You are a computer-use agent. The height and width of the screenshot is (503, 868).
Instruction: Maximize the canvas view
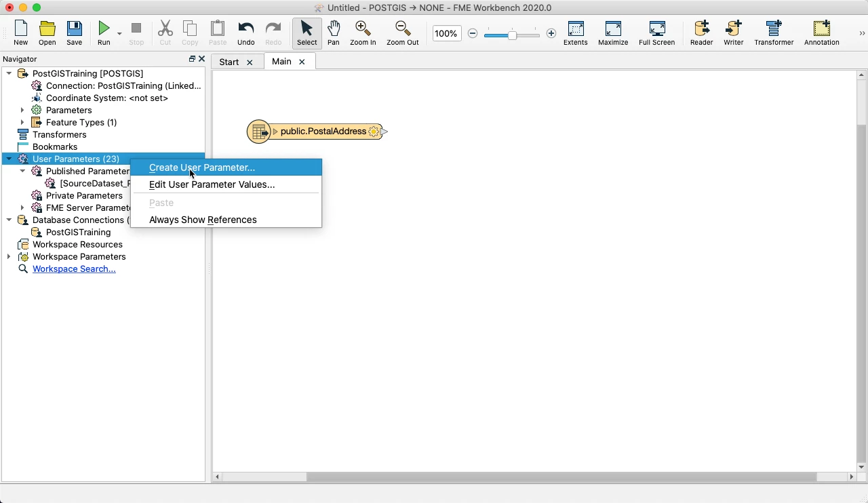(613, 33)
